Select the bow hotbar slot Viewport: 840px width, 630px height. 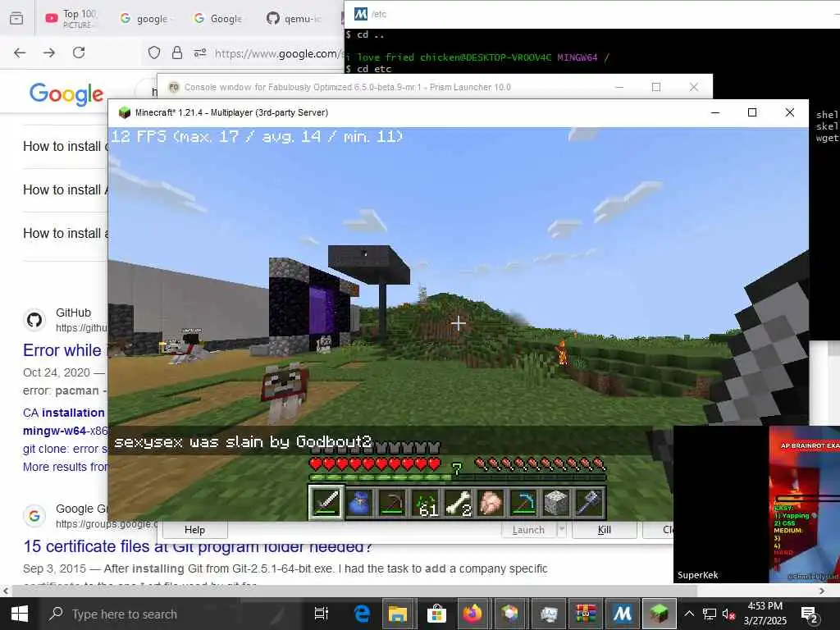[392, 503]
